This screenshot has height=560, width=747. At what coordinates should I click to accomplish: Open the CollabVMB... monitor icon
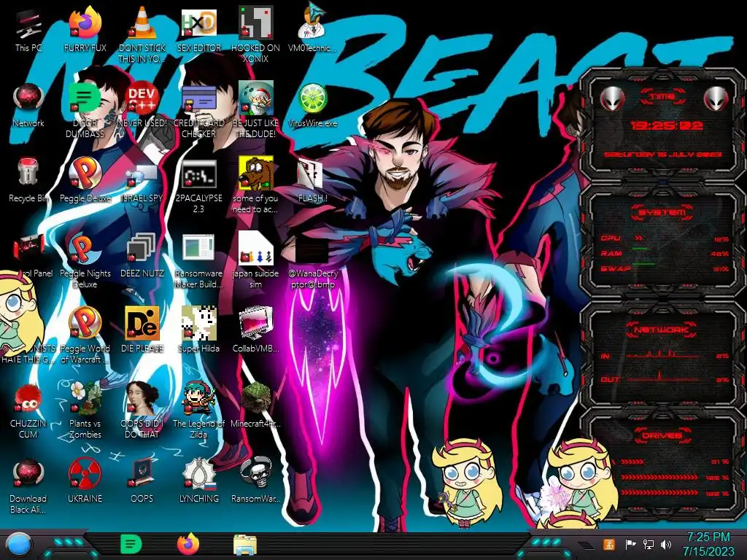pos(256,330)
